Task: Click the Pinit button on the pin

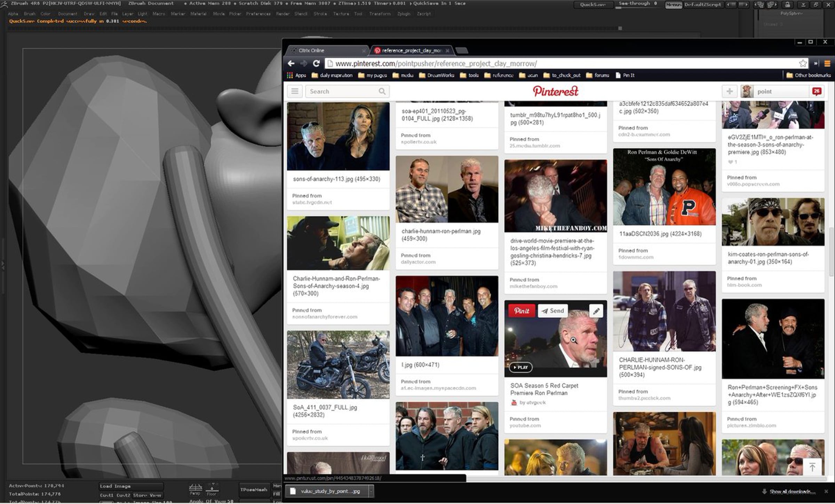Action: [522, 311]
